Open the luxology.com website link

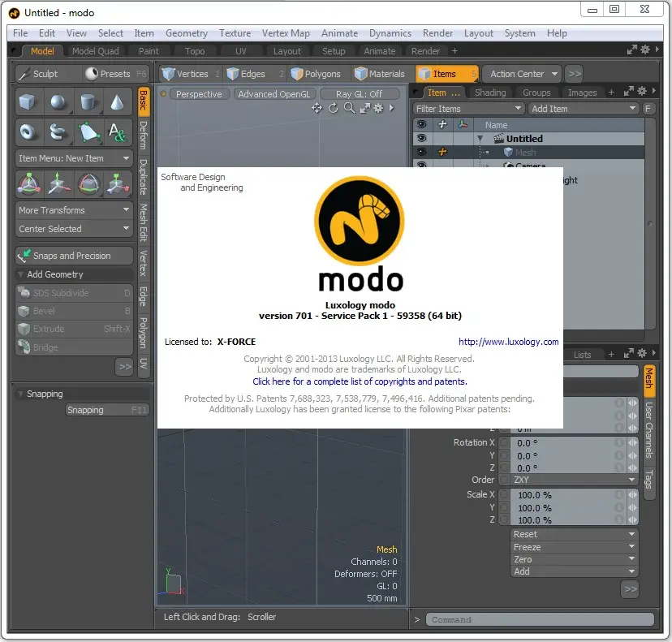[x=508, y=342]
